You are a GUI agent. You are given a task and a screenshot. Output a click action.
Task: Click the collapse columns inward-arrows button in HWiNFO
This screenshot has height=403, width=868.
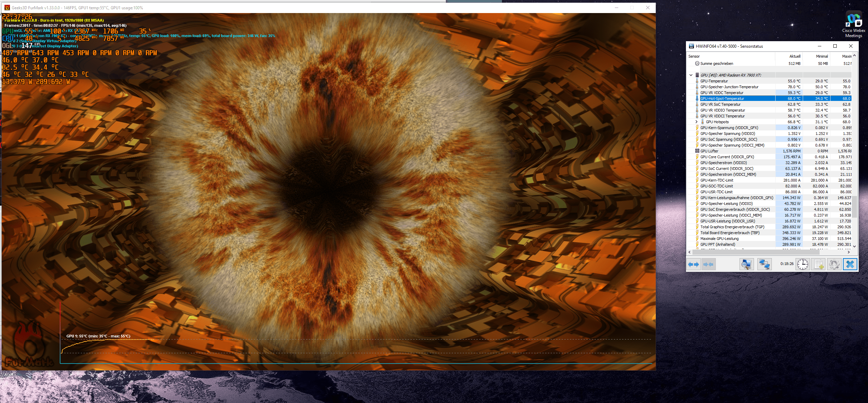(x=708, y=264)
